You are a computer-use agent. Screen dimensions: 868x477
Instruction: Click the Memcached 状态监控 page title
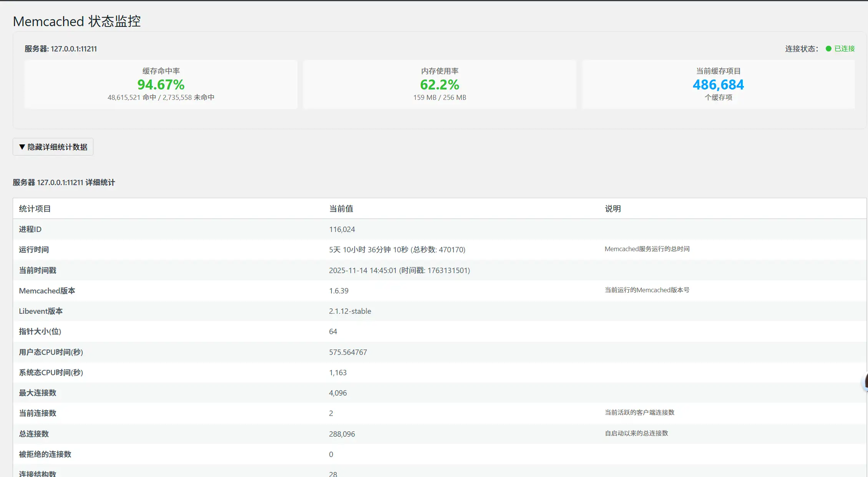pos(77,22)
